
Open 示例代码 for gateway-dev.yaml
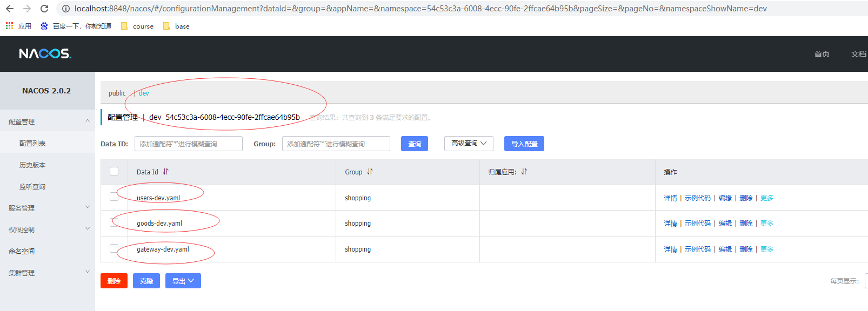tap(698, 249)
